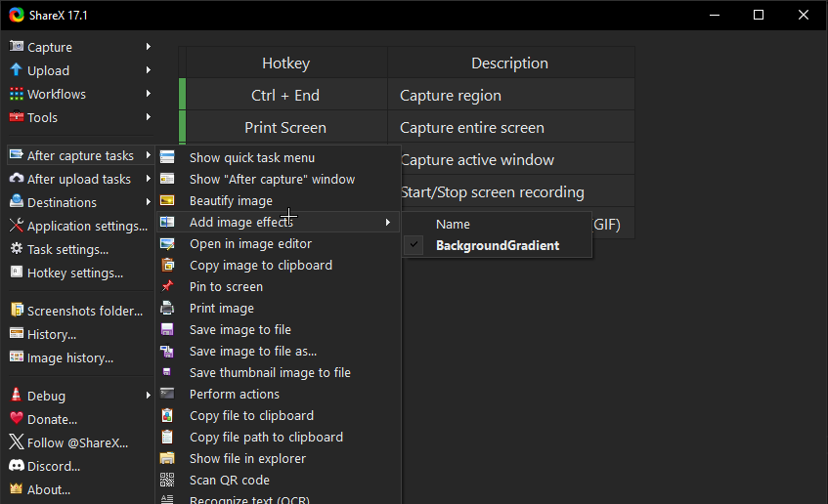Open the Donate... link
828x504 pixels.
pos(52,419)
